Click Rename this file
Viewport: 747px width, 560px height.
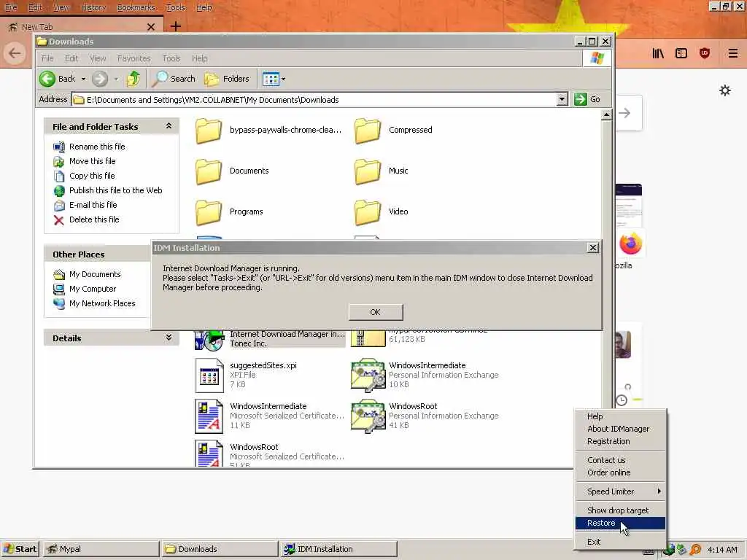(x=97, y=147)
